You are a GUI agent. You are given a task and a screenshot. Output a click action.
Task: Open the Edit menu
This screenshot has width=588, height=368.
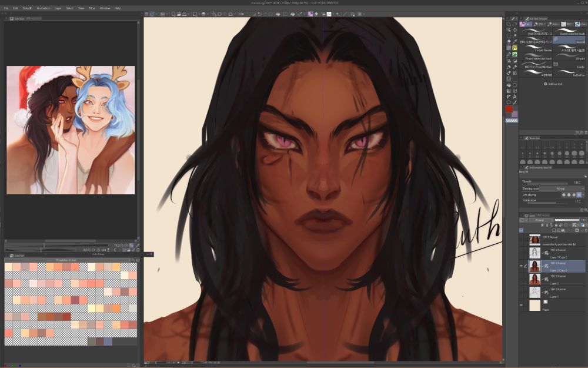(x=15, y=8)
